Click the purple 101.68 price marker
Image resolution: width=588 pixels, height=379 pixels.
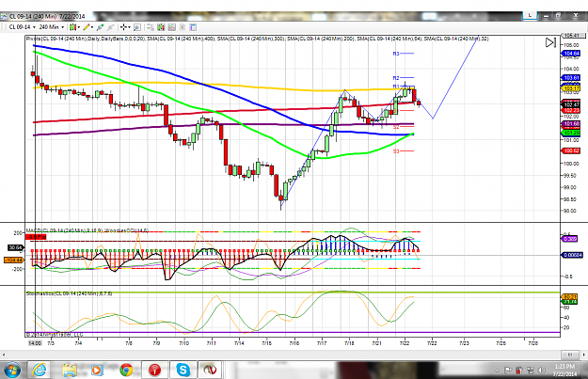coord(571,124)
